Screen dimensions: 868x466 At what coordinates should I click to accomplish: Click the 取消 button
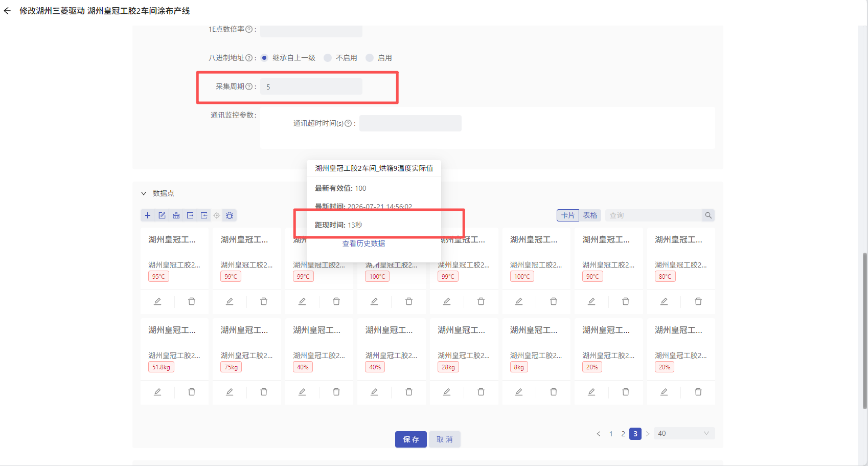pyautogui.click(x=445, y=439)
